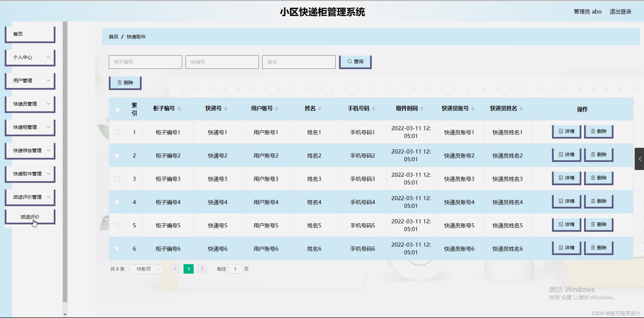The image size is (644, 318).
Task: Click the previous page arrow in pagination
Action: point(175,269)
